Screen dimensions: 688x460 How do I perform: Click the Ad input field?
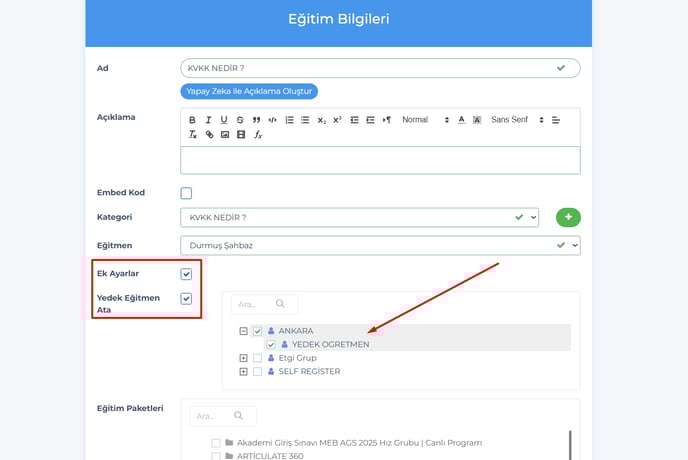(x=366, y=68)
